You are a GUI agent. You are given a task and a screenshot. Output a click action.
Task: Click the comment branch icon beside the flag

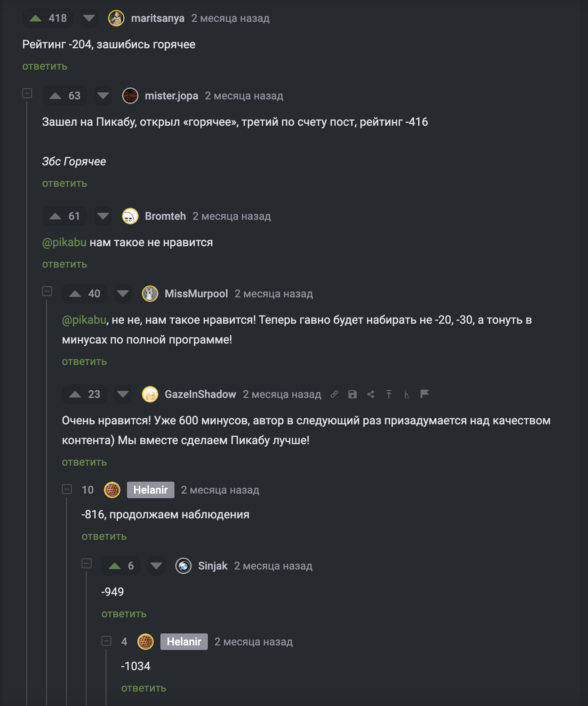point(407,394)
